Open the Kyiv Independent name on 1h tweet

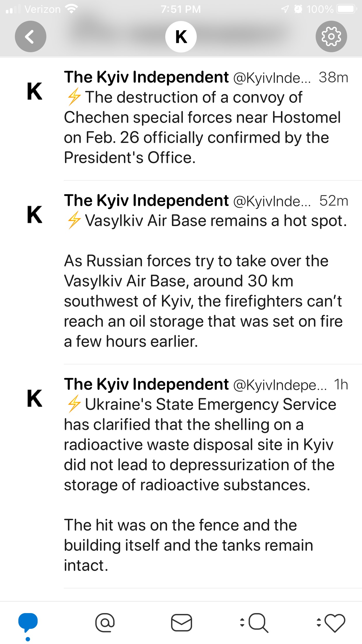tap(146, 384)
